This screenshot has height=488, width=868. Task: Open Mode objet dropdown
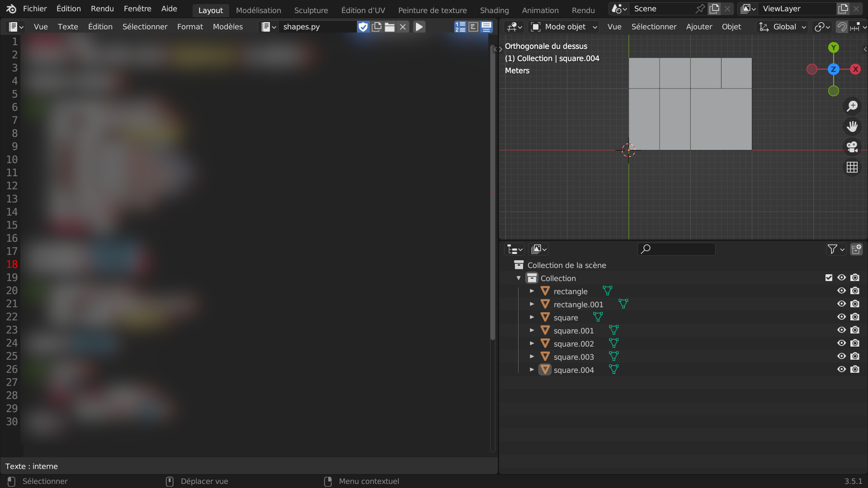pos(564,27)
